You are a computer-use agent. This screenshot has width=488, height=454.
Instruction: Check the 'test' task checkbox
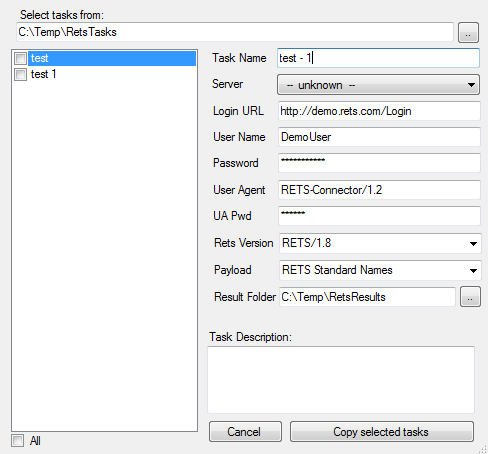click(20, 58)
